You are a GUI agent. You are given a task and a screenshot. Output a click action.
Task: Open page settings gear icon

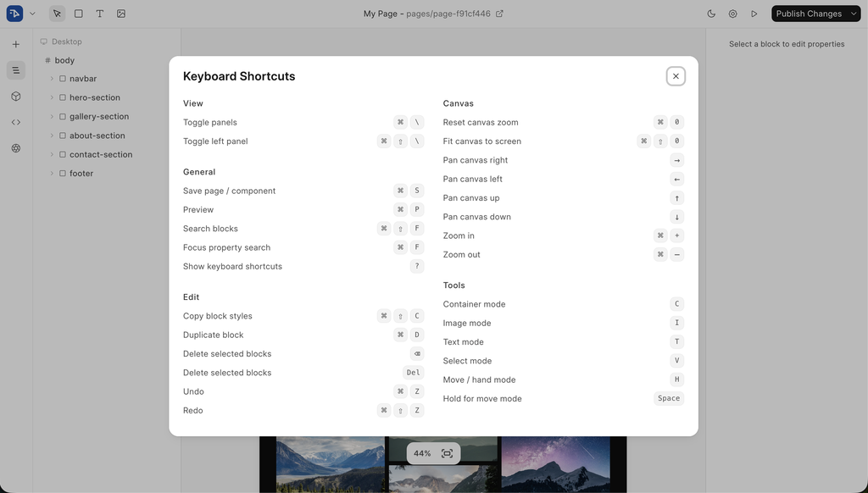pyautogui.click(x=732, y=14)
